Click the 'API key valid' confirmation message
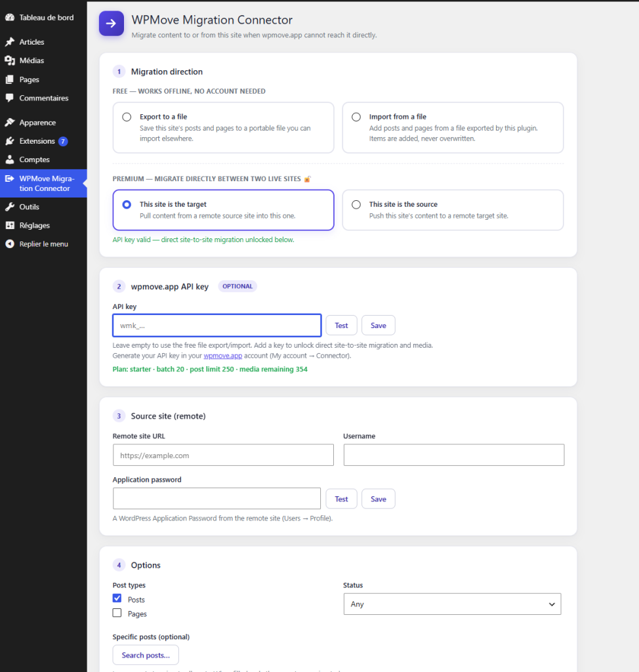Screen dimensions: 639x672 click(203, 240)
